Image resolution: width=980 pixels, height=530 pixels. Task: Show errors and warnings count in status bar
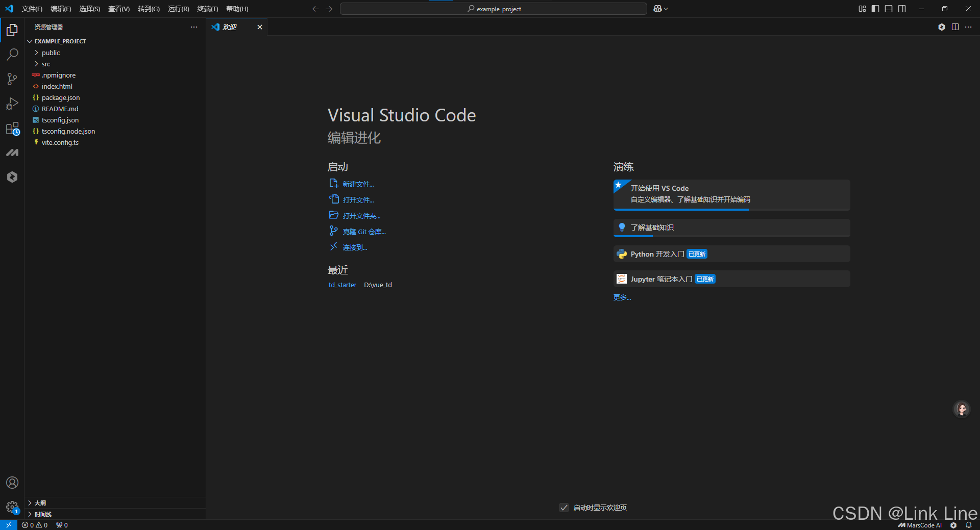(35, 525)
